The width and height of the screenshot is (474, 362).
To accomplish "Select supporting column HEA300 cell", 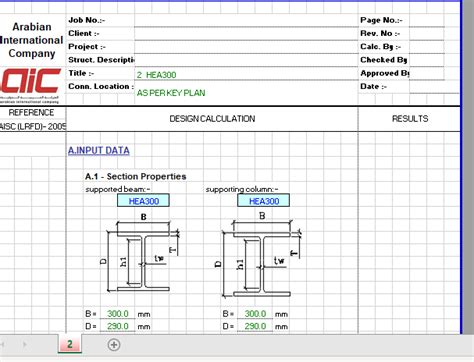I will pyautogui.click(x=263, y=201).
